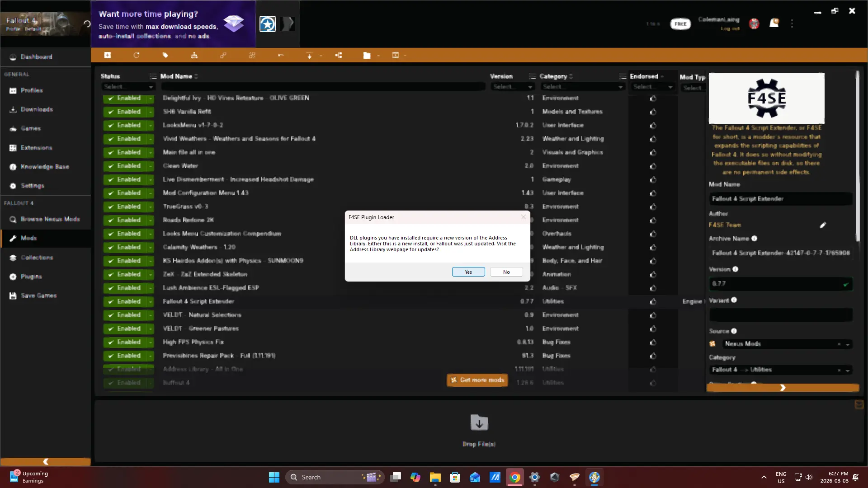
Task: Click the refresh icon in mods toolbar
Action: [x=137, y=55]
